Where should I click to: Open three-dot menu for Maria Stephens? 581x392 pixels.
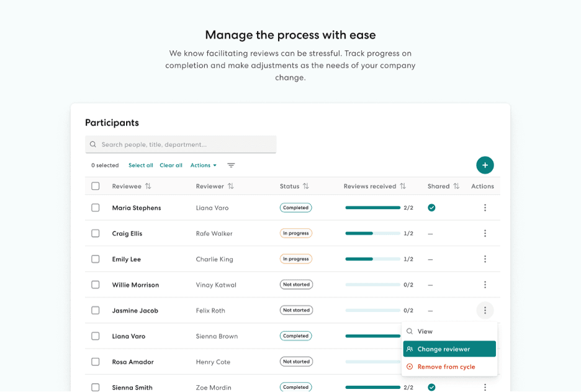(485, 208)
